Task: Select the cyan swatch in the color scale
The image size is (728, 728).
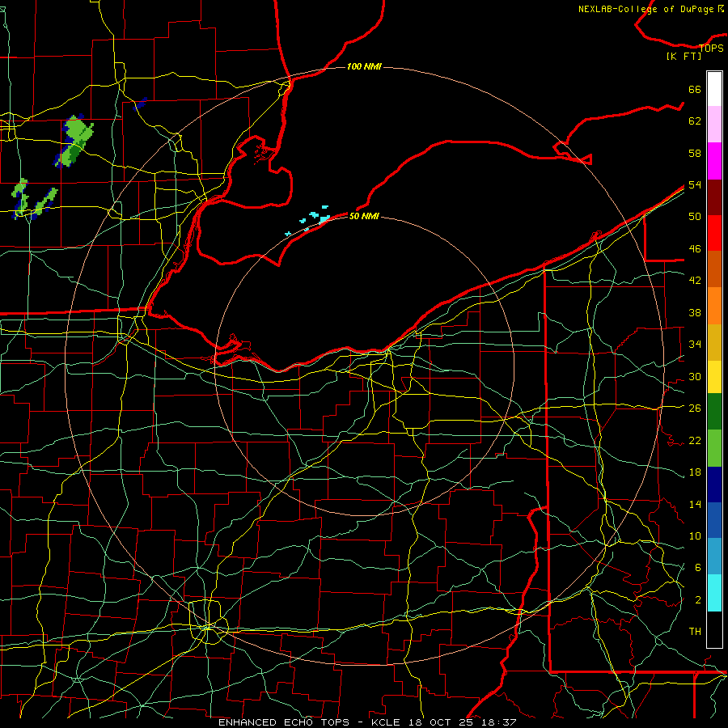Action: coord(714,593)
